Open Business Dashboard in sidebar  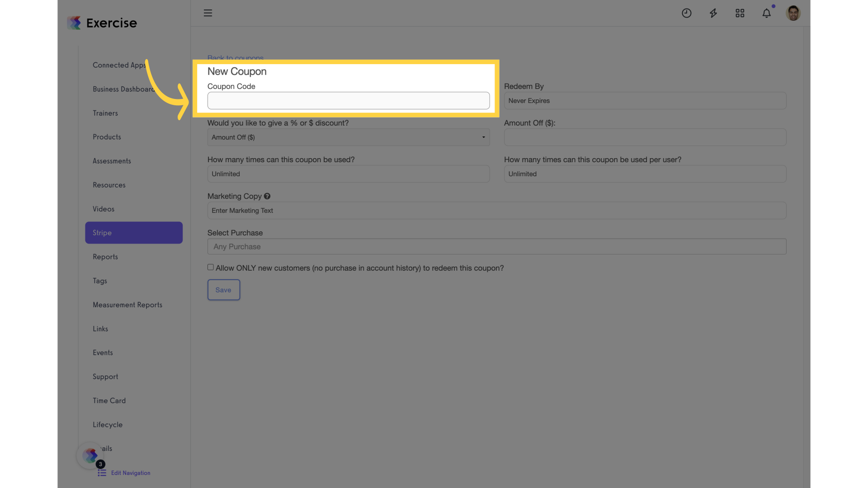pyautogui.click(x=123, y=89)
